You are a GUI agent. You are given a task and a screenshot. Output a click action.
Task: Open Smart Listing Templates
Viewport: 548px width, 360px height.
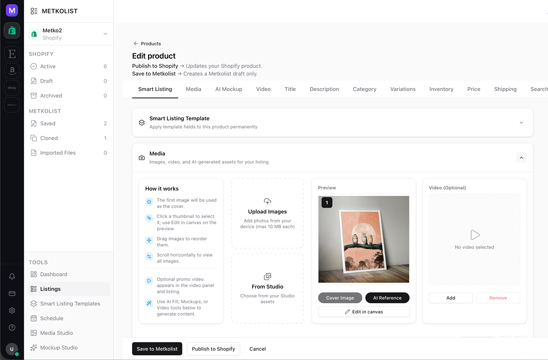[x=68, y=304]
